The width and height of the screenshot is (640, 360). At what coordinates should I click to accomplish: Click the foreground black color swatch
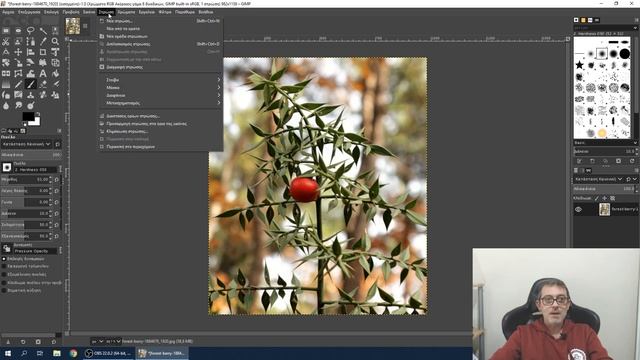(28, 116)
